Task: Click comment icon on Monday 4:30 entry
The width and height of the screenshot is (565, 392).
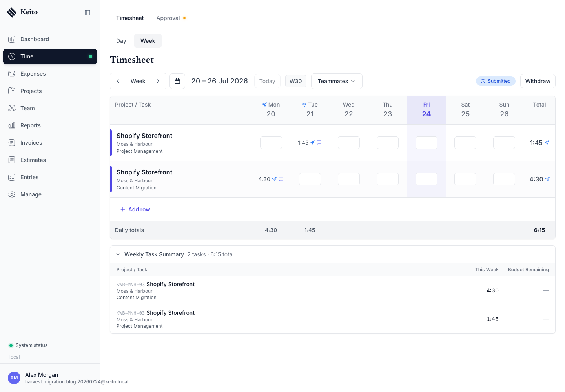Action: click(281, 179)
